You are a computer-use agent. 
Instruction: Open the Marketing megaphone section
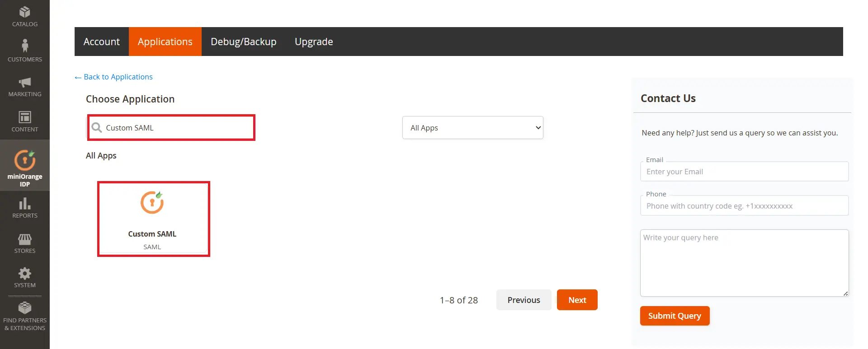click(25, 87)
